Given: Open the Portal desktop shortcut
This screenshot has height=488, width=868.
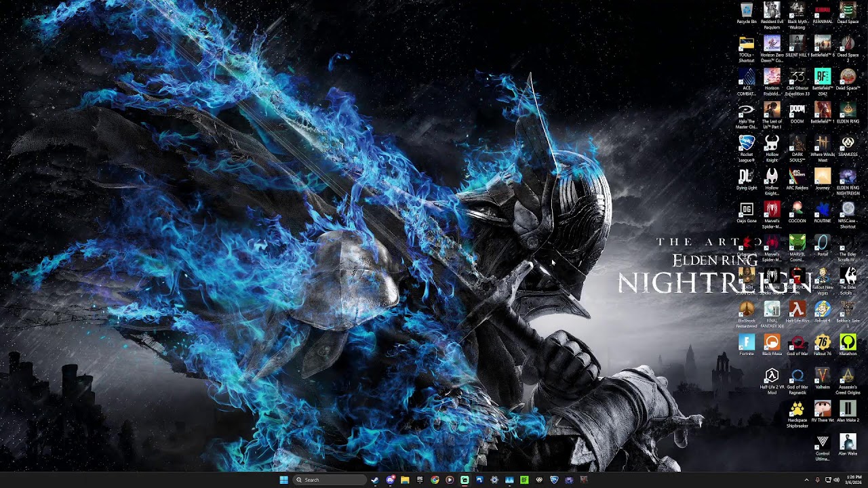Looking at the screenshot, I should pos(823,245).
